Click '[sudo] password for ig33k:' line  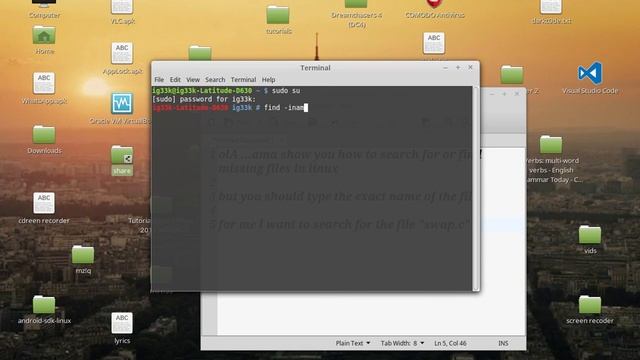(204, 99)
